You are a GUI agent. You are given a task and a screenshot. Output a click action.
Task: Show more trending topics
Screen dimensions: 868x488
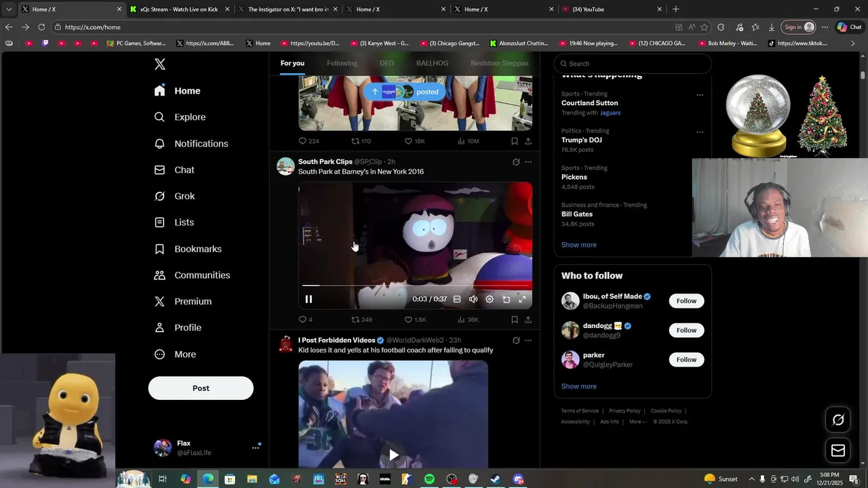point(579,245)
